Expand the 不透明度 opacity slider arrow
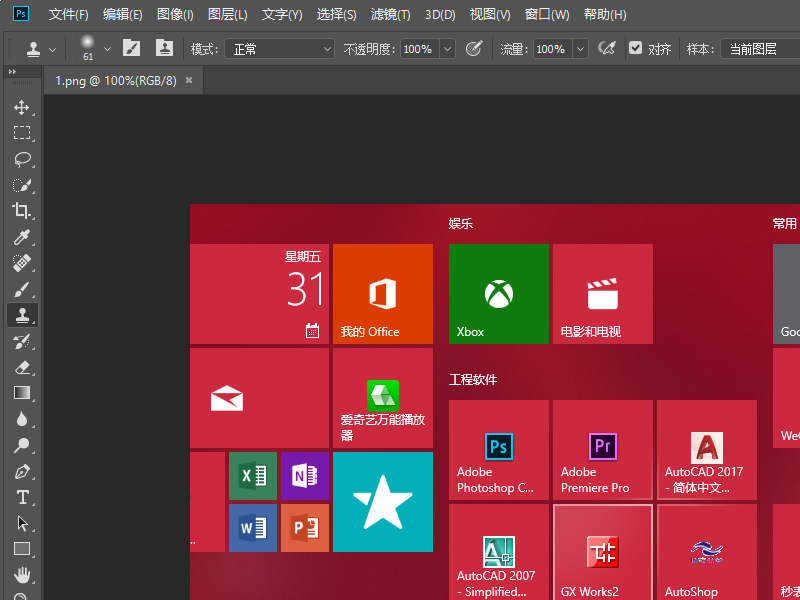The height and width of the screenshot is (600, 800). pos(447,48)
